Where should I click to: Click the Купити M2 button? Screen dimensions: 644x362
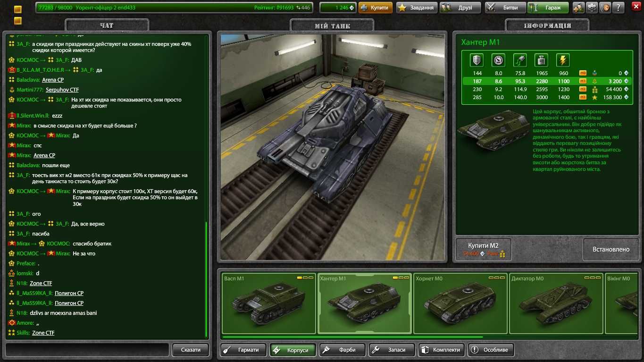[x=483, y=249]
